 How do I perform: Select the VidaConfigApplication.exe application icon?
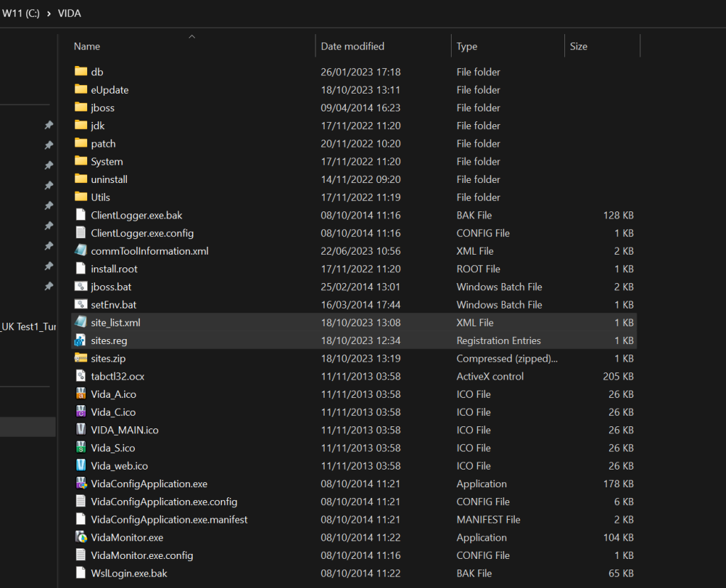(81, 483)
